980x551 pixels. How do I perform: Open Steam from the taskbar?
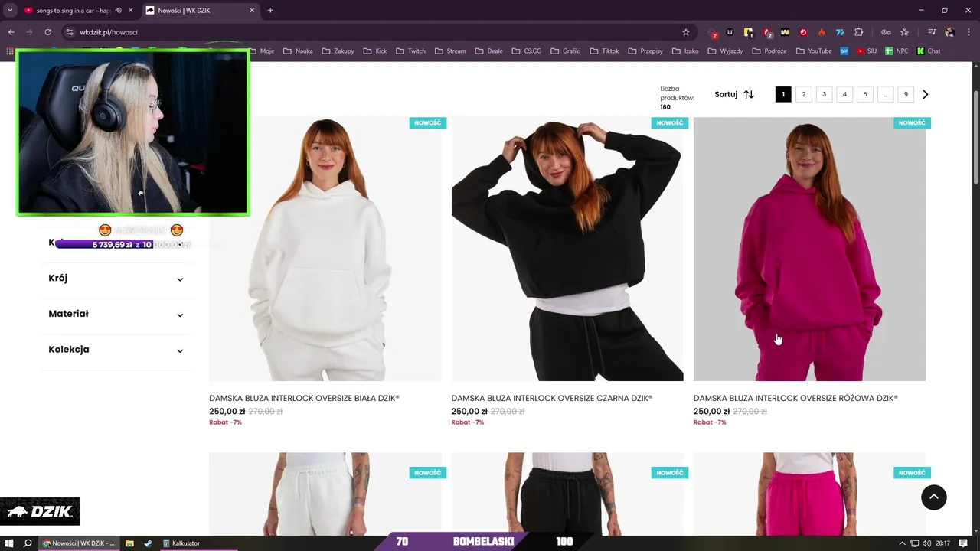click(x=148, y=543)
